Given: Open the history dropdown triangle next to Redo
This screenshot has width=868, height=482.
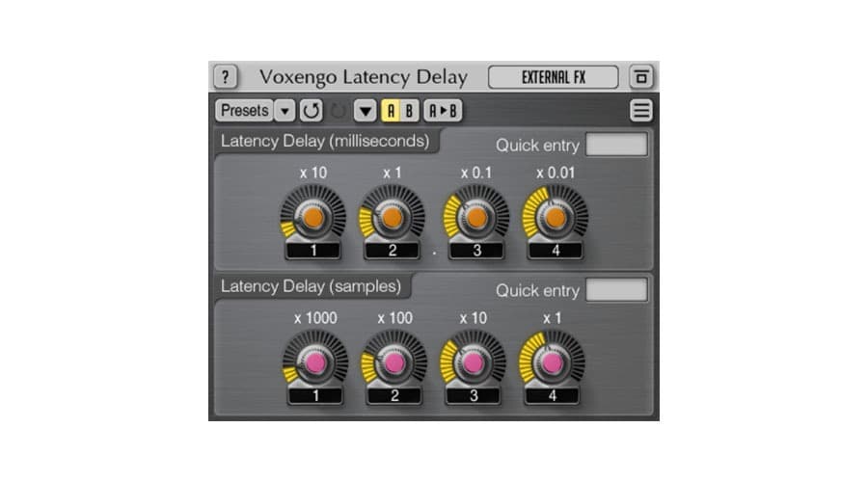Looking at the screenshot, I should (366, 111).
